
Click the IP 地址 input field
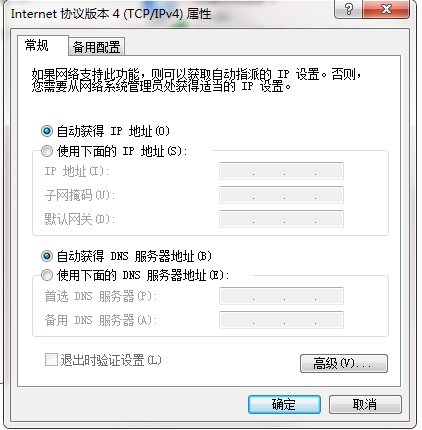click(281, 171)
